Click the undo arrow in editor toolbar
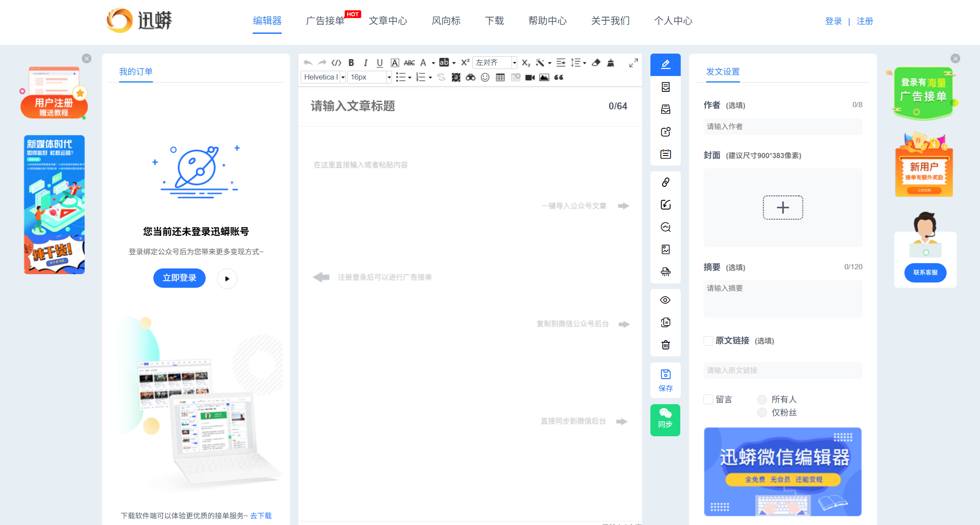The height and width of the screenshot is (525, 980). click(x=308, y=63)
